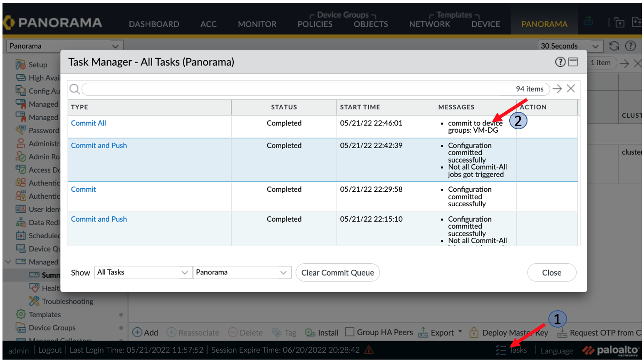
Task: Click the Task Manager search input field
Action: 316,89
